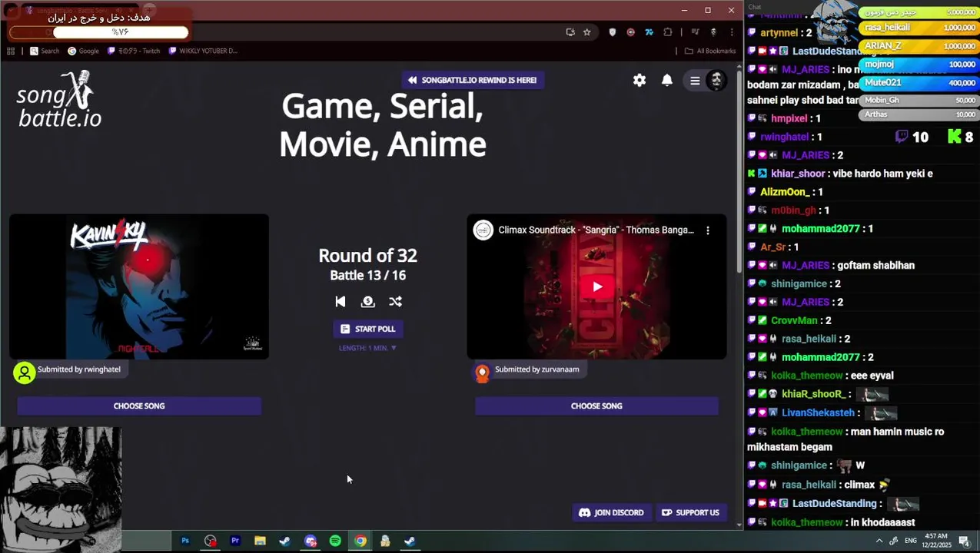Screen dimensions: 980x553
Task: Choose song submitted by rwinghatel
Action: pyautogui.click(x=139, y=406)
